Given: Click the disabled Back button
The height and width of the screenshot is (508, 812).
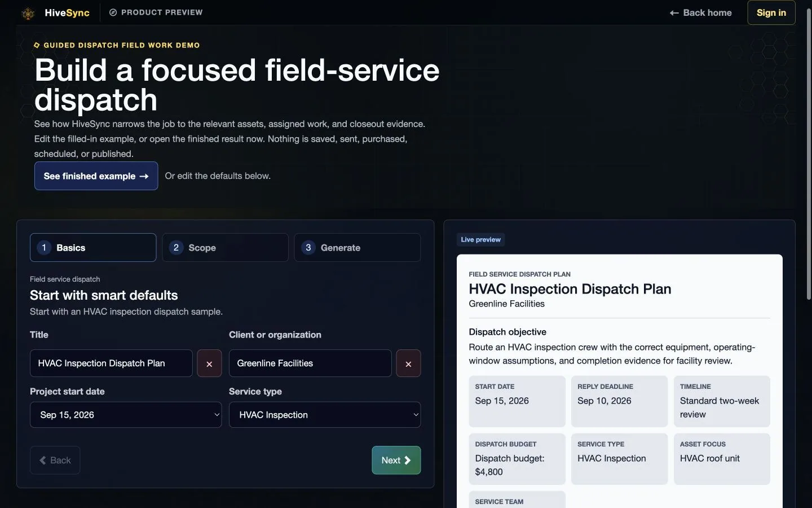Looking at the screenshot, I should tap(55, 461).
